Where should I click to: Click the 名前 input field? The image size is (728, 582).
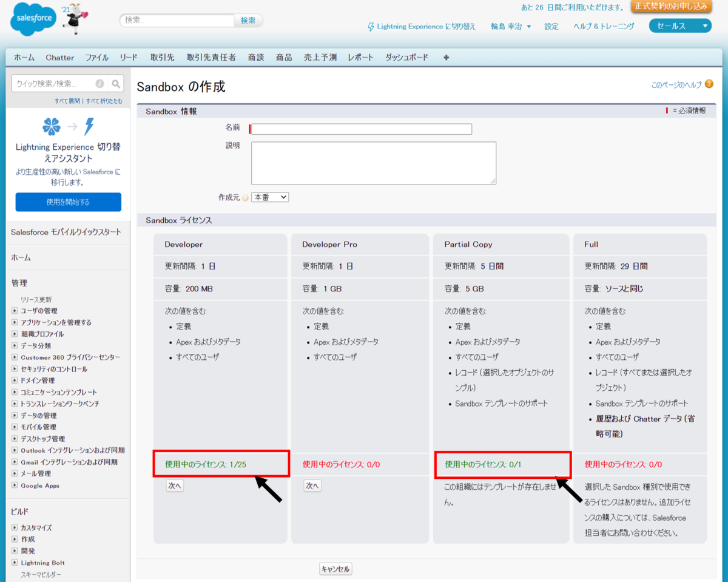(362, 129)
